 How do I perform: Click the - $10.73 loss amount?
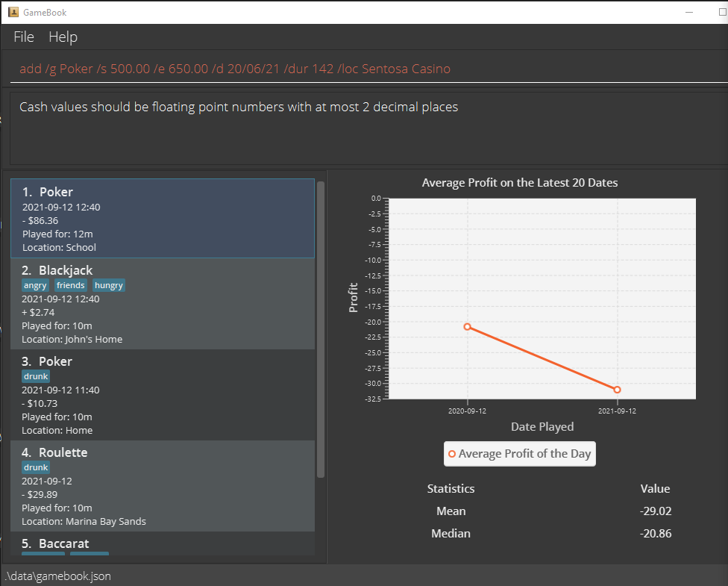click(40, 403)
